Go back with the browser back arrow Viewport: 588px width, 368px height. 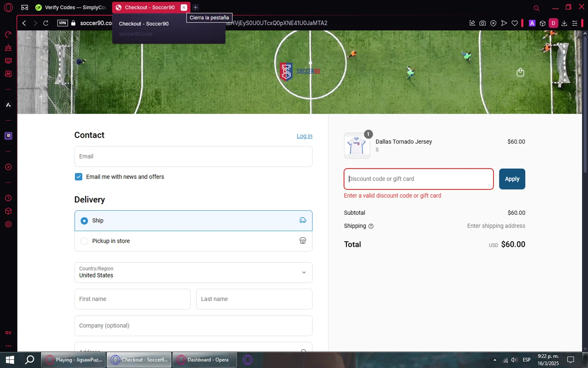24,23
